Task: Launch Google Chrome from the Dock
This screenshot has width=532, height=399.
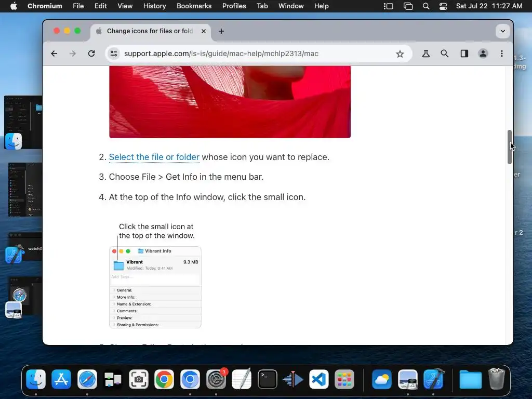Action: (164, 379)
